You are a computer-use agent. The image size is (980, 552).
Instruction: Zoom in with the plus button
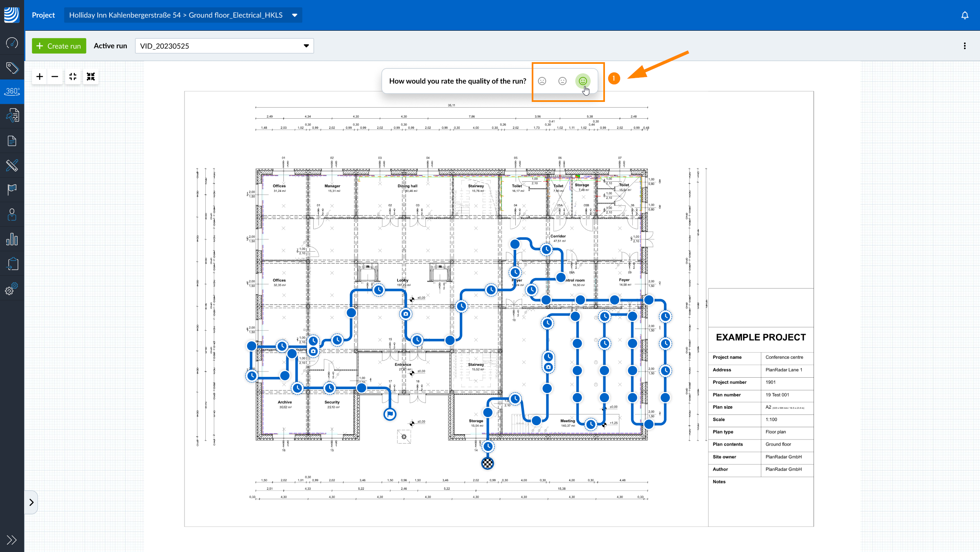click(x=40, y=77)
